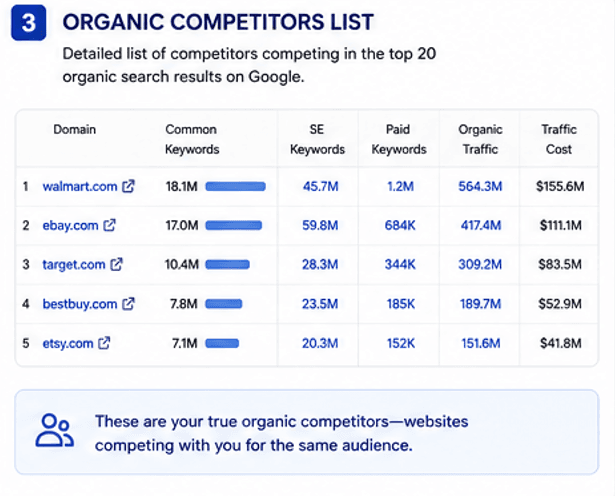Sort by Common Keywords column header
This screenshot has height=496, width=615.
(x=191, y=139)
